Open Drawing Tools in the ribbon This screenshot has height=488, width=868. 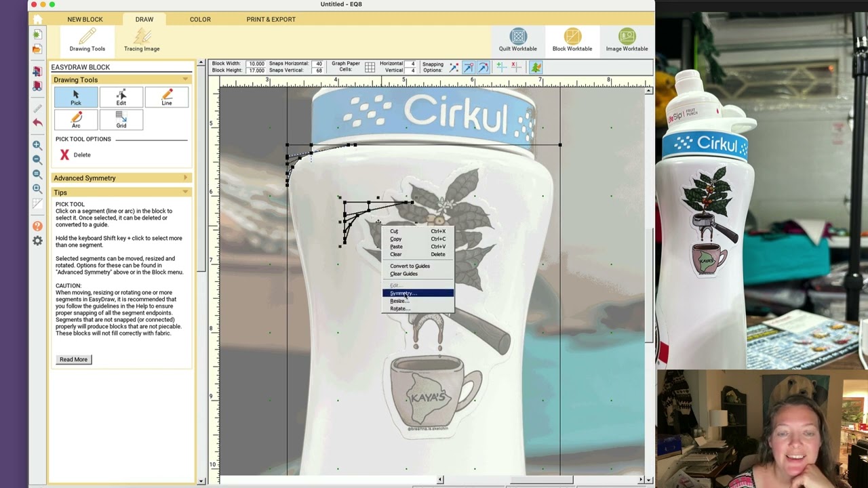87,40
